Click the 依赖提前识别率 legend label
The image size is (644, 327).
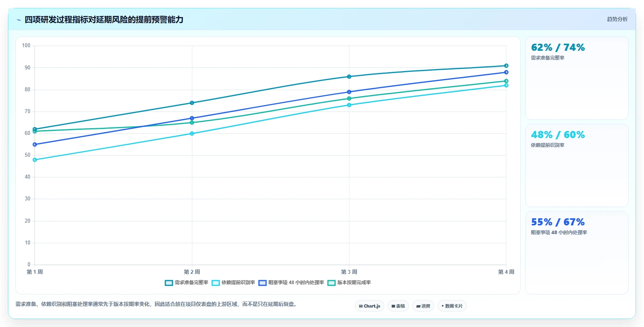(238, 283)
